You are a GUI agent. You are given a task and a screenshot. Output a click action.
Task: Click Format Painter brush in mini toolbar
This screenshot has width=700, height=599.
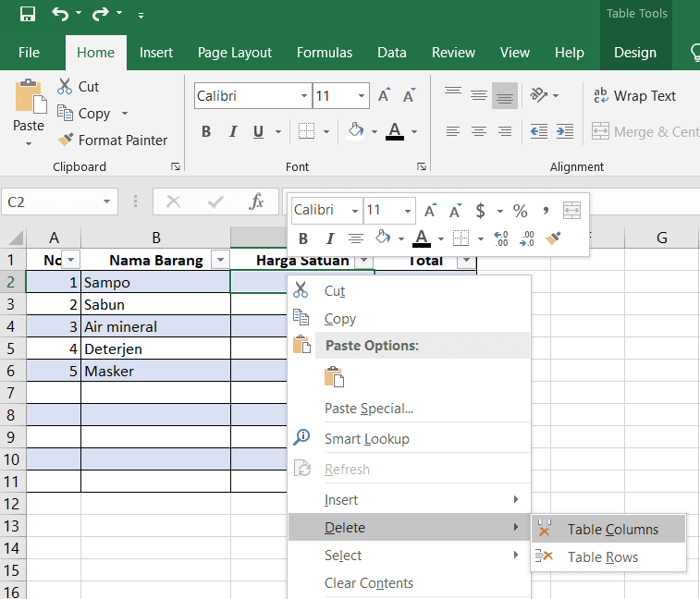pyautogui.click(x=553, y=238)
